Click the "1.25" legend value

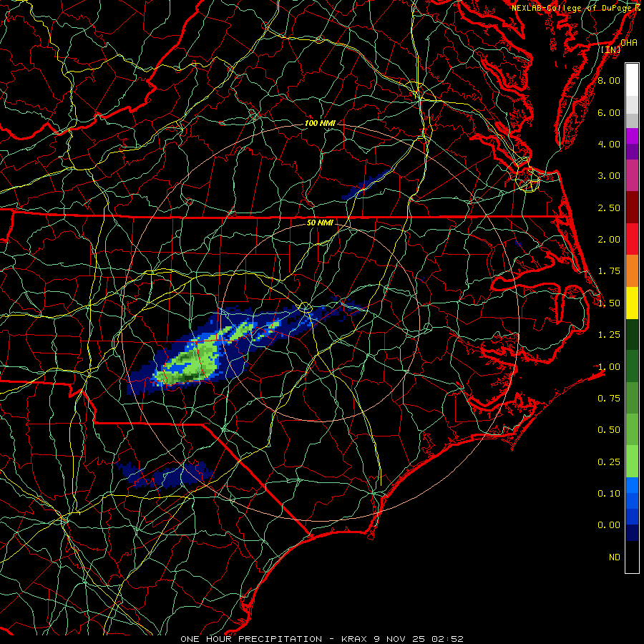click(x=609, y=335)
